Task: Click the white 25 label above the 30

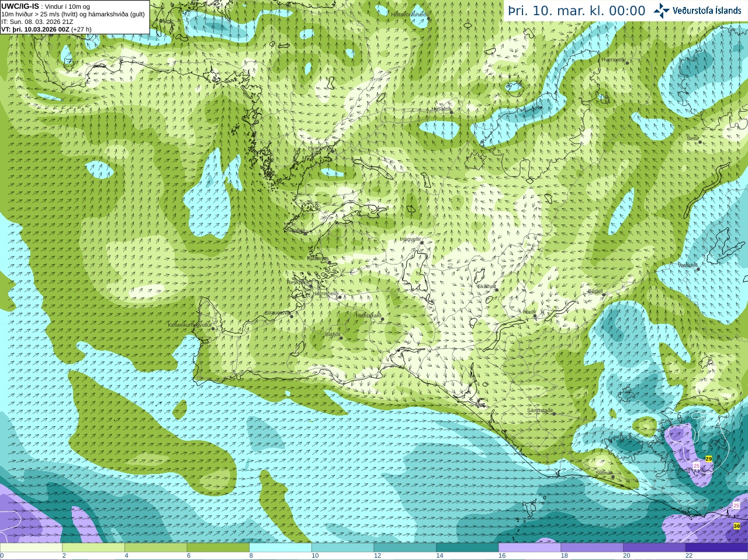Action: (736, 506)
